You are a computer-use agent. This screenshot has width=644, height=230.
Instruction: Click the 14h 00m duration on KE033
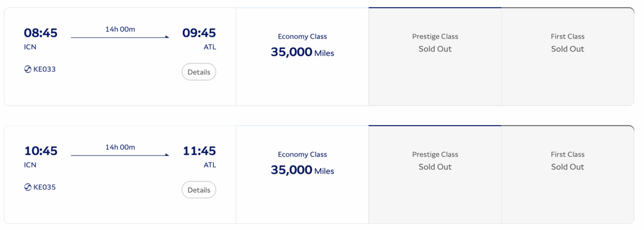pos(120,29)
